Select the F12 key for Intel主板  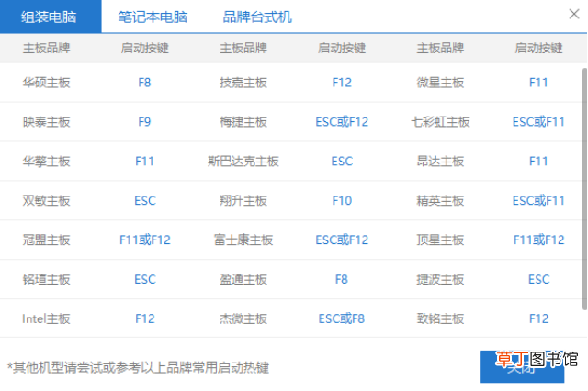click(145, 318)
